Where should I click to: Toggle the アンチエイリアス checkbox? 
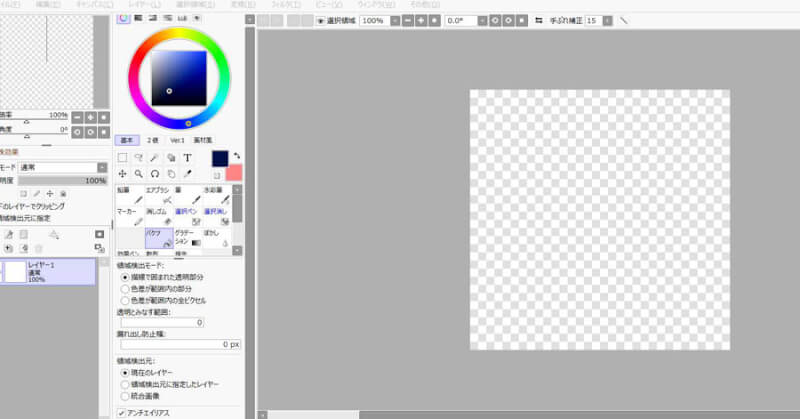click(122, 411)
